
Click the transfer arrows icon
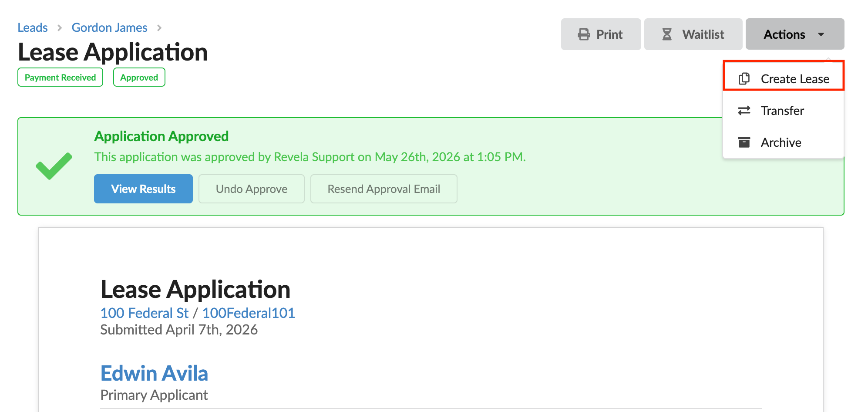tap(744, 111)
